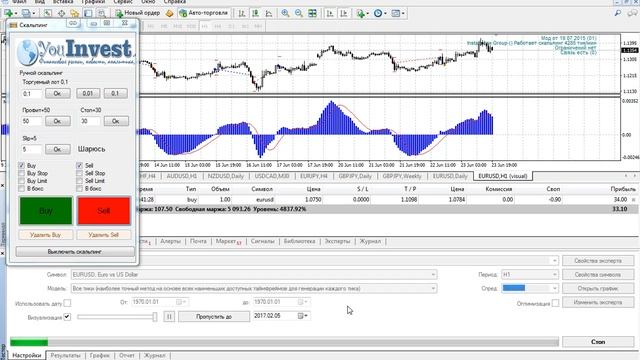Toggle the Market Watch toolbar icon

tap(48, 13)
